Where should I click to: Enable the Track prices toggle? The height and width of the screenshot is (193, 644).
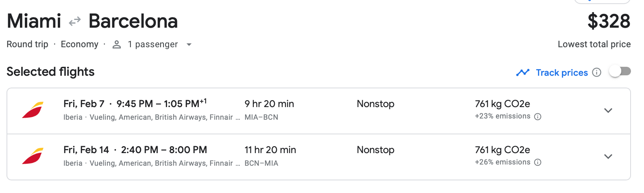(620, 72)
